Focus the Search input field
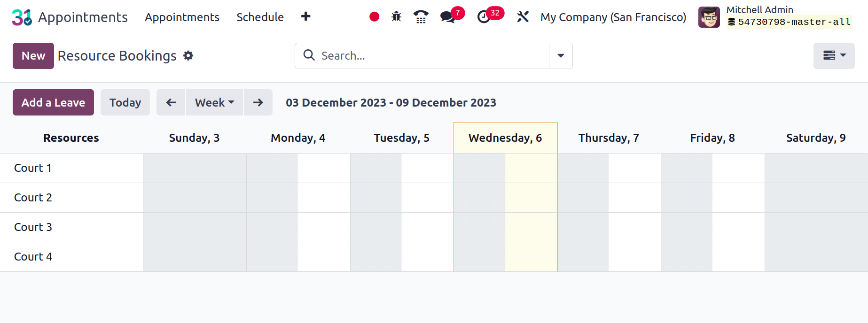 click(x=432, y=56)
